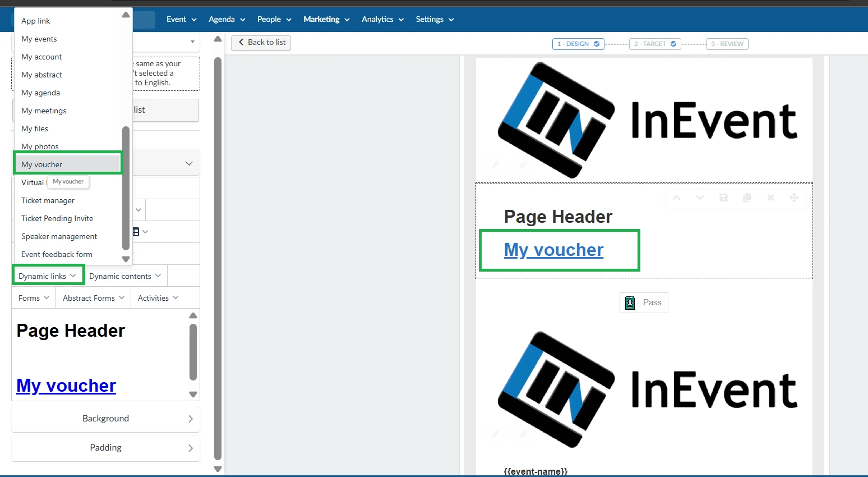Open the Dynamic contents dropdown
868x477 pixels.
[x=125, y=276]
